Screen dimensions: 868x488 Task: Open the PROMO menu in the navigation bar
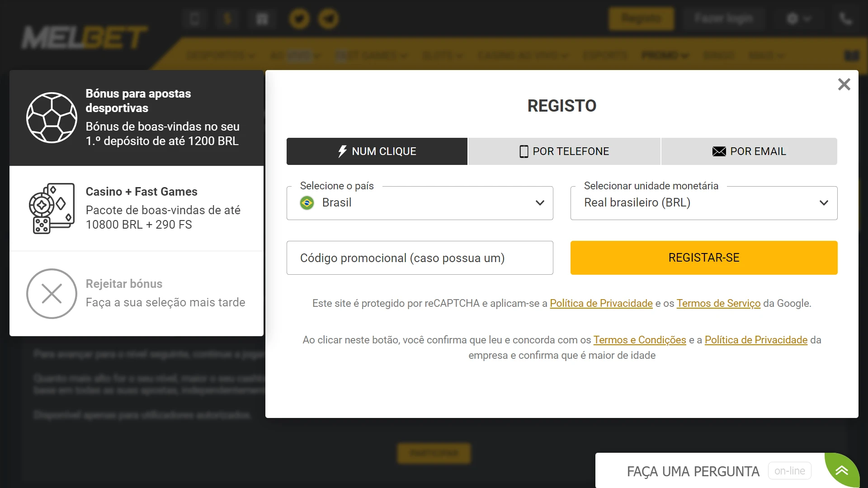[x=665, y=56]
